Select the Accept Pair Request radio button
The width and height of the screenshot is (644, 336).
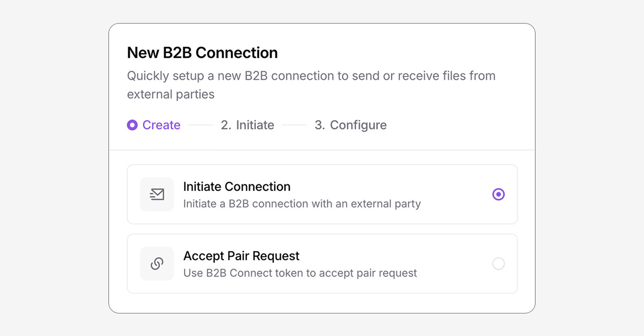tap(499, 263)
